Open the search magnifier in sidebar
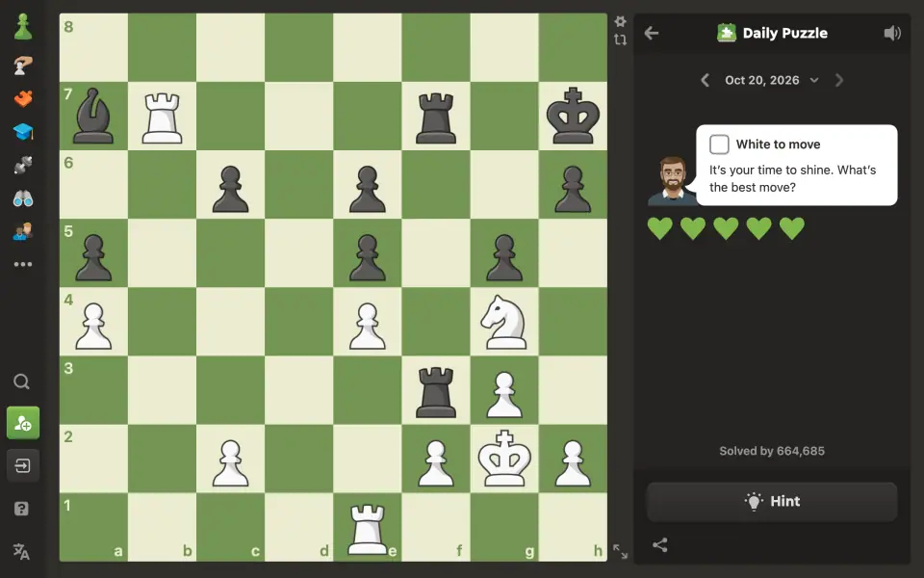 pos(22,382)
